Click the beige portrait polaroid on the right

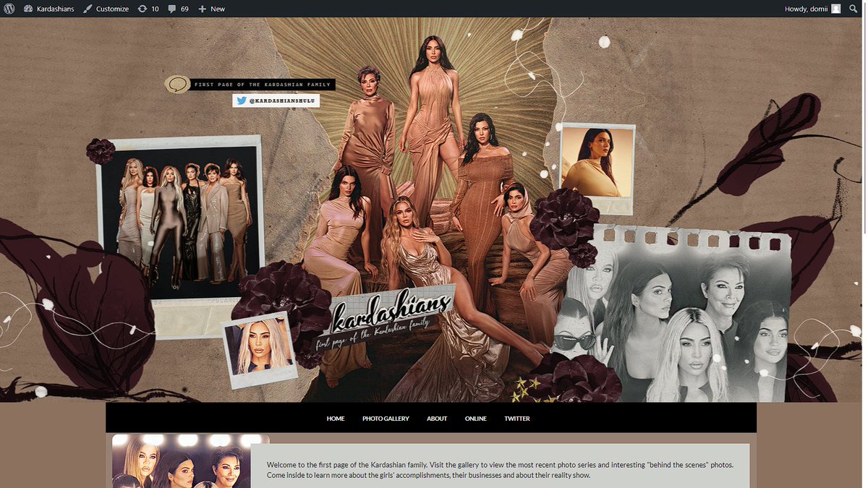597,168
